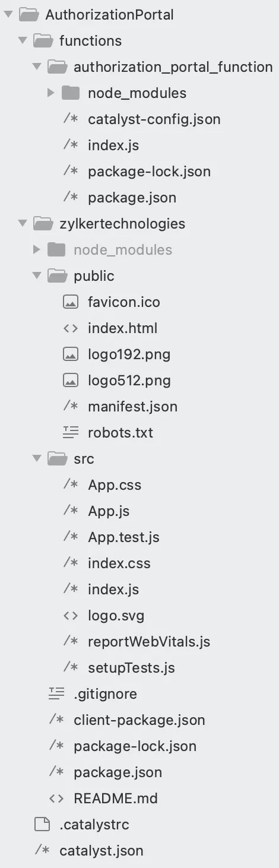Open catalyst-config.json file
This screenshot has width=279, height=868.
tap(154, 119)
